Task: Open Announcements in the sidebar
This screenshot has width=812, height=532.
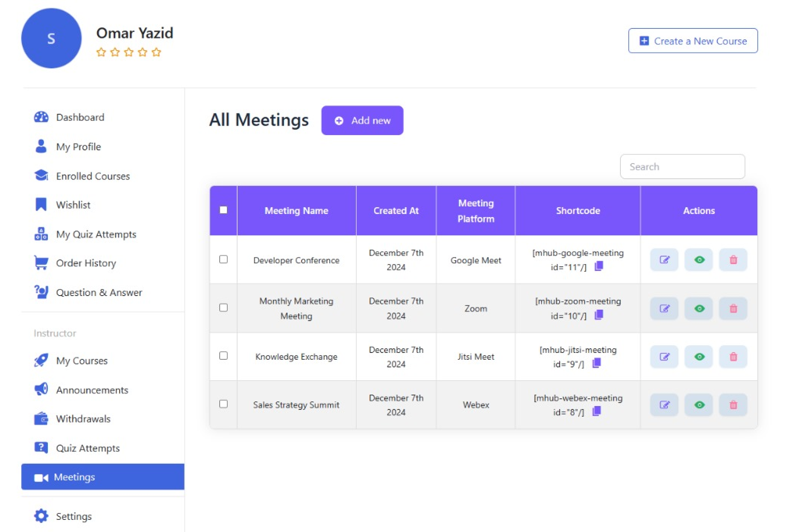Action: point(81,390)
